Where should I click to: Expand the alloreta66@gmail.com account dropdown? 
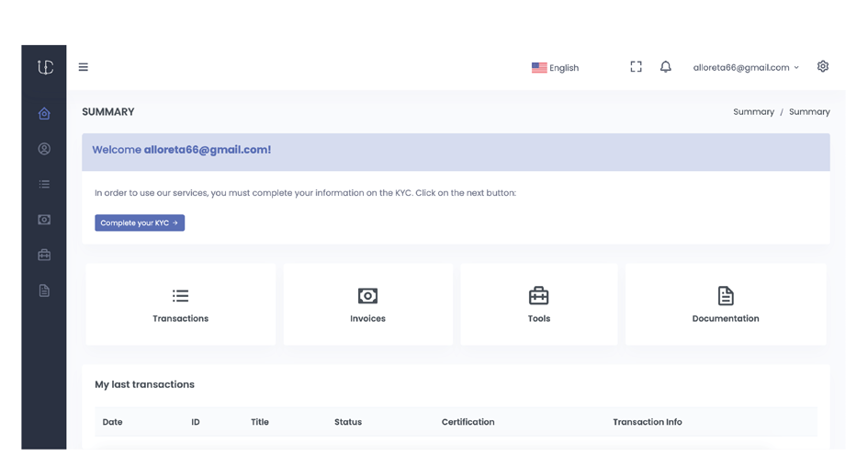(746, 68)
